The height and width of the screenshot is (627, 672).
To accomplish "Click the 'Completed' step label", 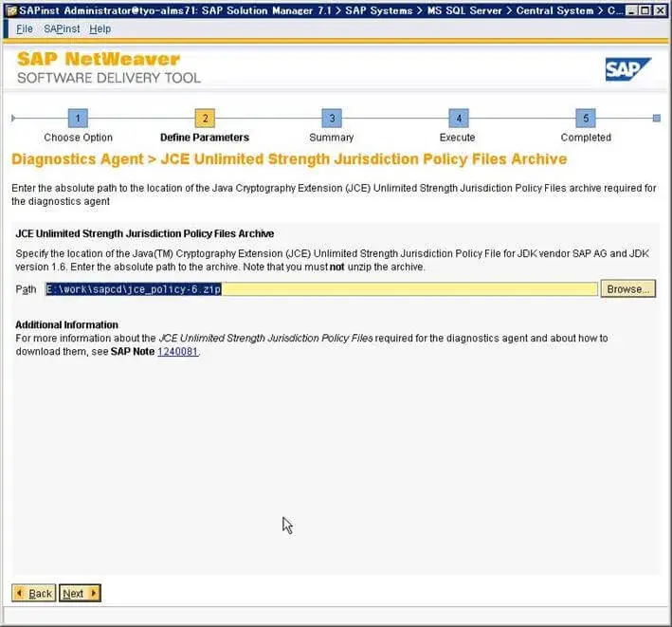I will pos(586,138).
